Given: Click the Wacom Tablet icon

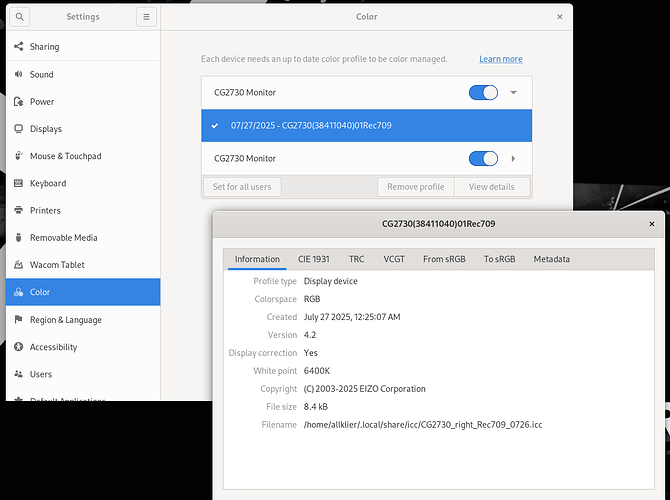Looking at the screenshot, I should (x=18, y=265).
